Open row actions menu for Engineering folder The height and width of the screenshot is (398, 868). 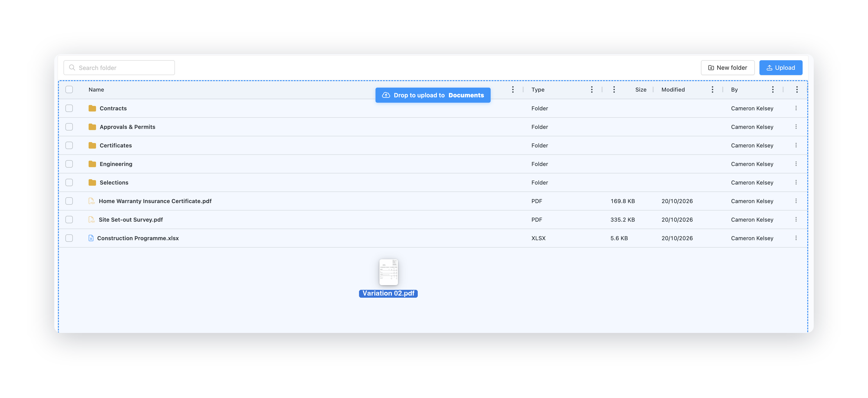(x=796, y=164)
